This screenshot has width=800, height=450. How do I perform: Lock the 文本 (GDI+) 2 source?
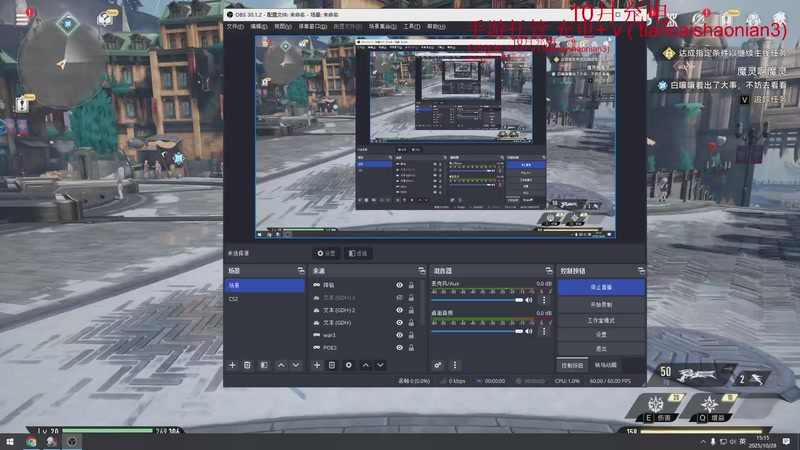click(411, 310)
